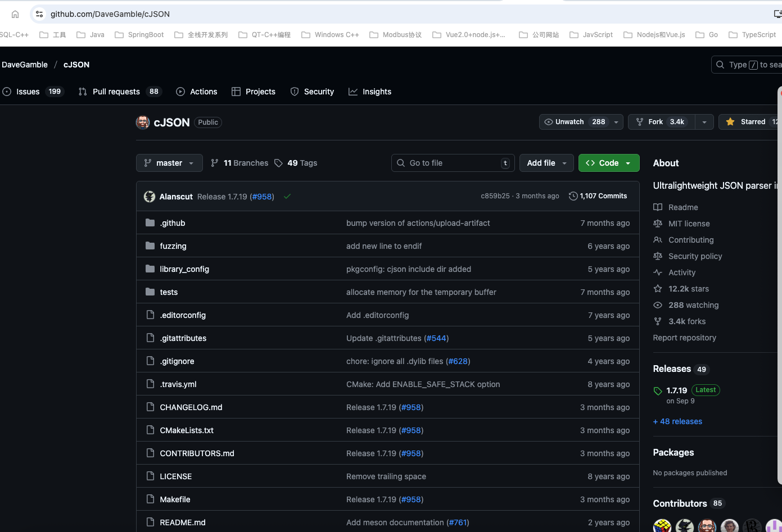Click the first contributor avatar
The height and width of the screenshot is (532, 782).
coord(662,526)
